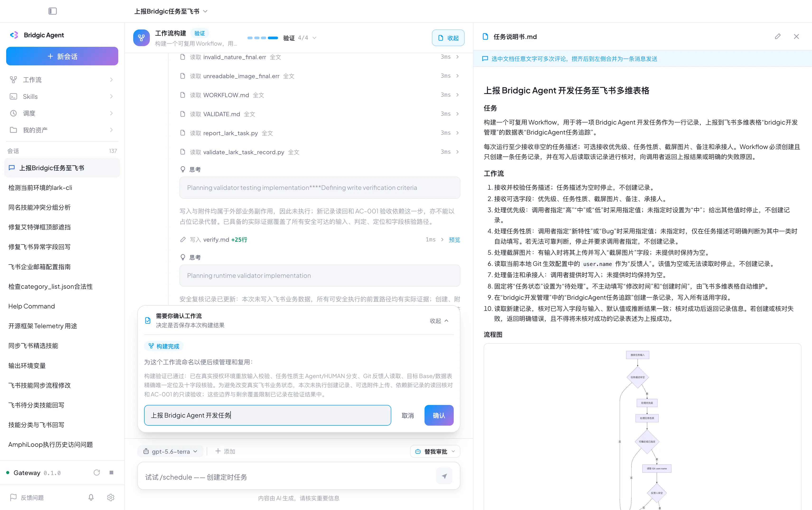812x510 pixels.
Task: Open the 同名技能冲突分组分析 conversation
Action: tap(62, 207)
